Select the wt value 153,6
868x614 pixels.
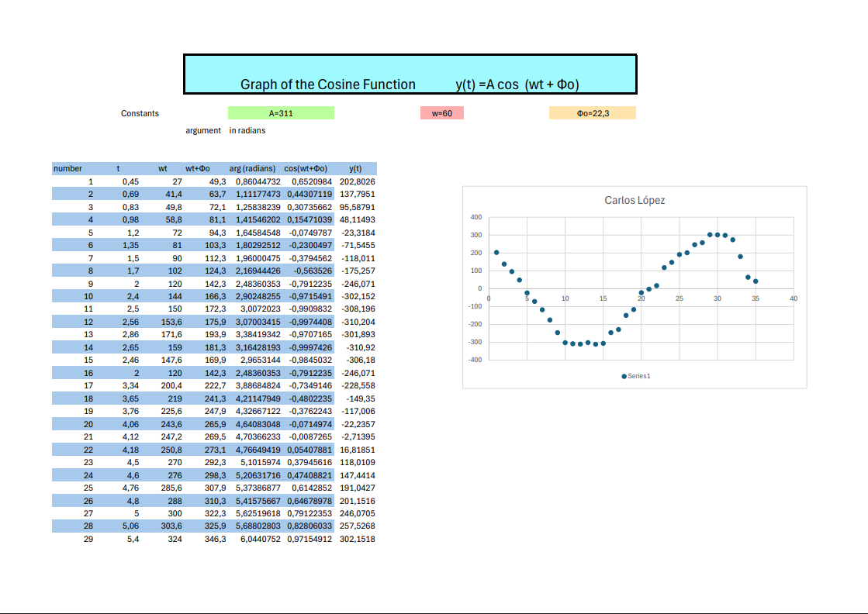pos(171,322)
